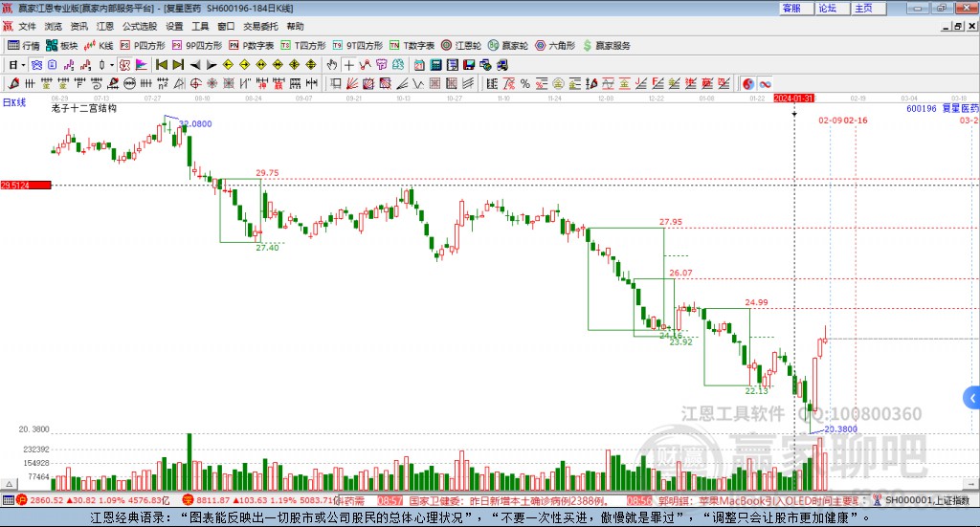
Task: Open the 板块 sectors view
Action: pyautogui.click(x=61, y=46)
